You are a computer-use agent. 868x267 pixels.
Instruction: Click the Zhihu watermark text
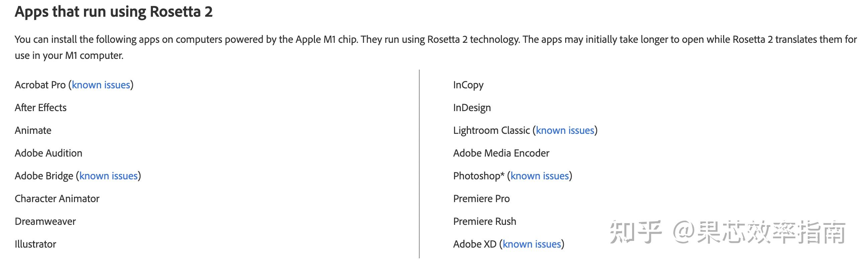tap(727, 232)
